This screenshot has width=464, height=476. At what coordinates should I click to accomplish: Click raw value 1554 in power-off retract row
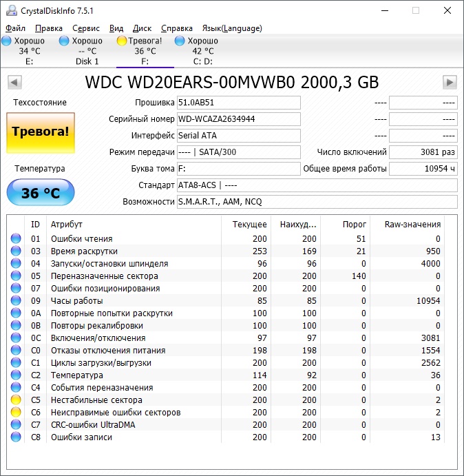(x=431, y=351)
